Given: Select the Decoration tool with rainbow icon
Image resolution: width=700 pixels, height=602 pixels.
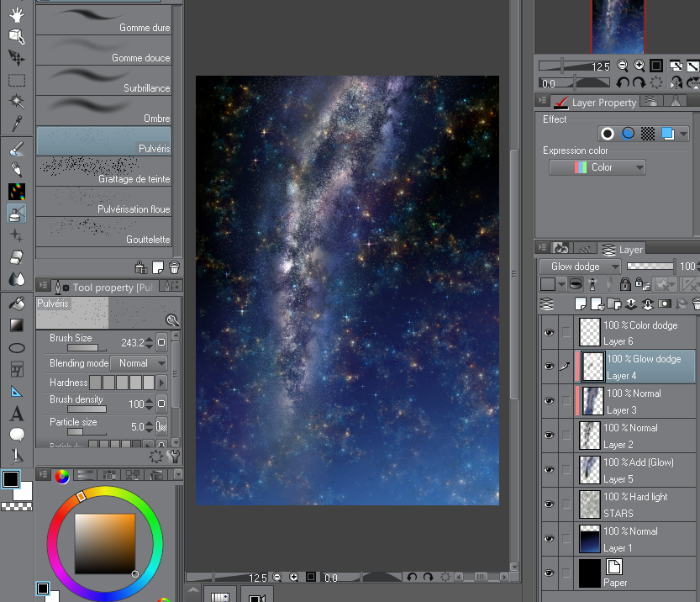Looking at the screenshot, I should click(x=17, y=192).
